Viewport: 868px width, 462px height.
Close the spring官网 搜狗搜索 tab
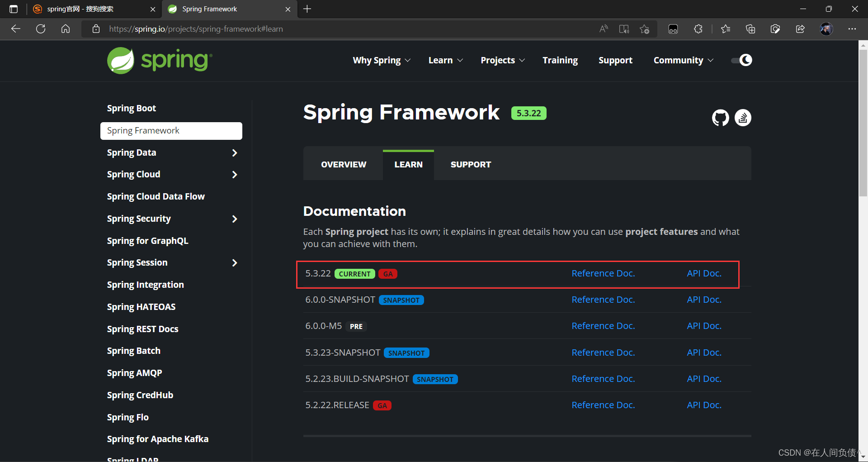153,9
